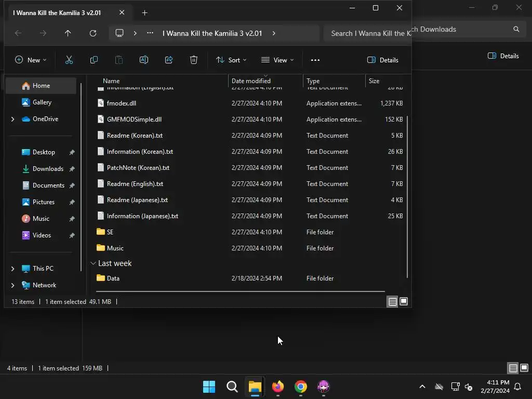The image size is (532, 399).
Task: Switch to large thumbnails view icon in status bar
Action: coord(403,301)
